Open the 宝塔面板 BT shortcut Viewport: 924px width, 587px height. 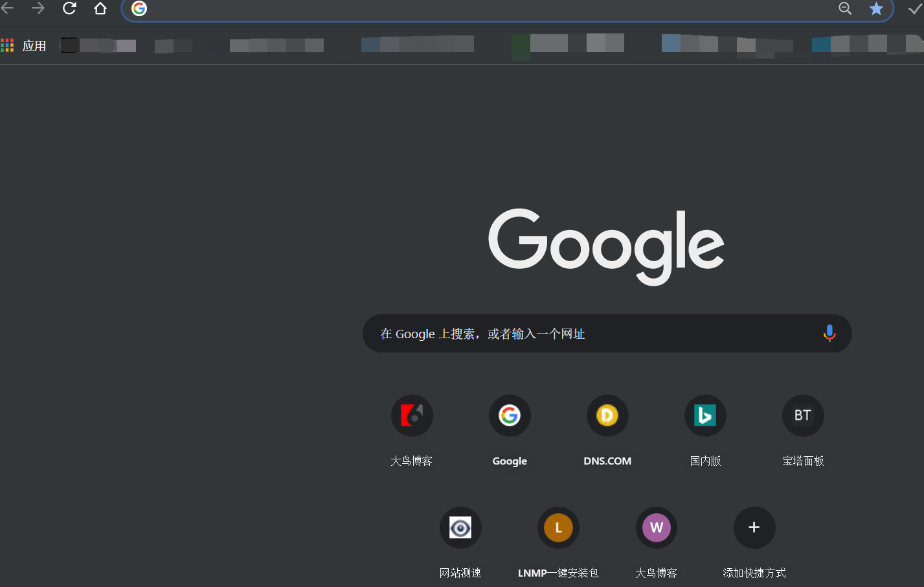pyautogui.click(x=803, y=415)
